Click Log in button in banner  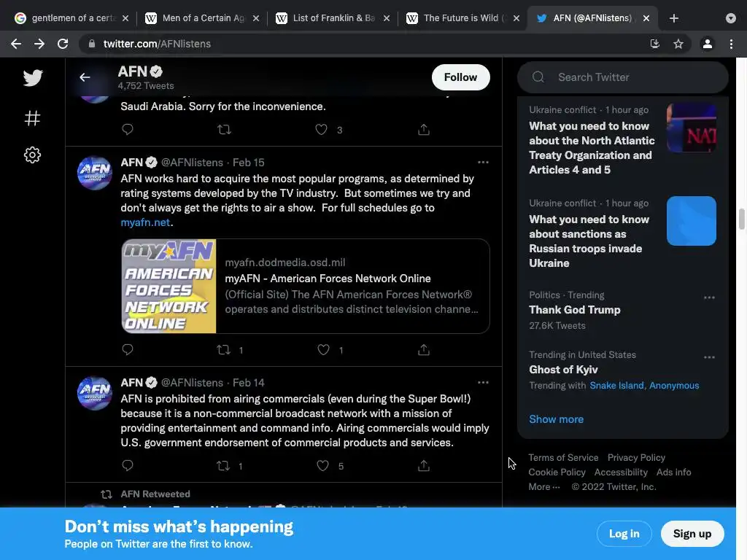[624, 534]
